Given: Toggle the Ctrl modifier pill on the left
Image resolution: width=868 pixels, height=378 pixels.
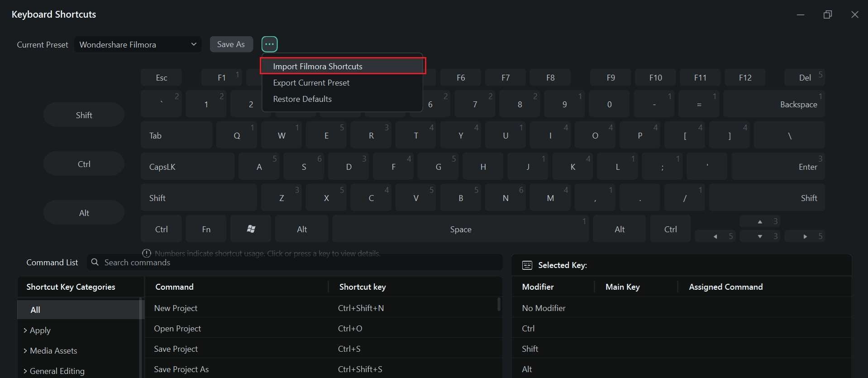Looking at the screenshot, I should tap(84, 164).
